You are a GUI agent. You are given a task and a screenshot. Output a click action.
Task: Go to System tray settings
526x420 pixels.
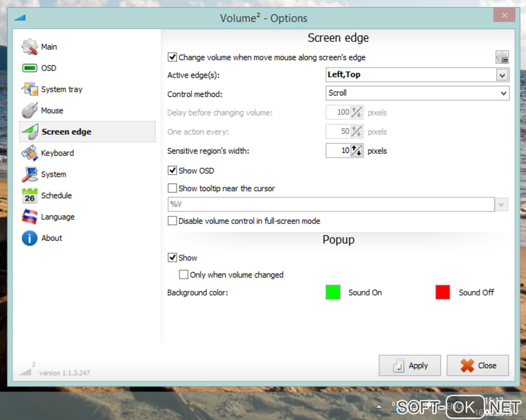(62, 89)
